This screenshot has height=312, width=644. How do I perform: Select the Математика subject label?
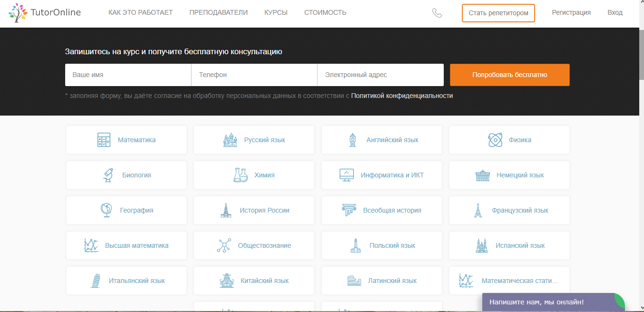coord(137,140)
